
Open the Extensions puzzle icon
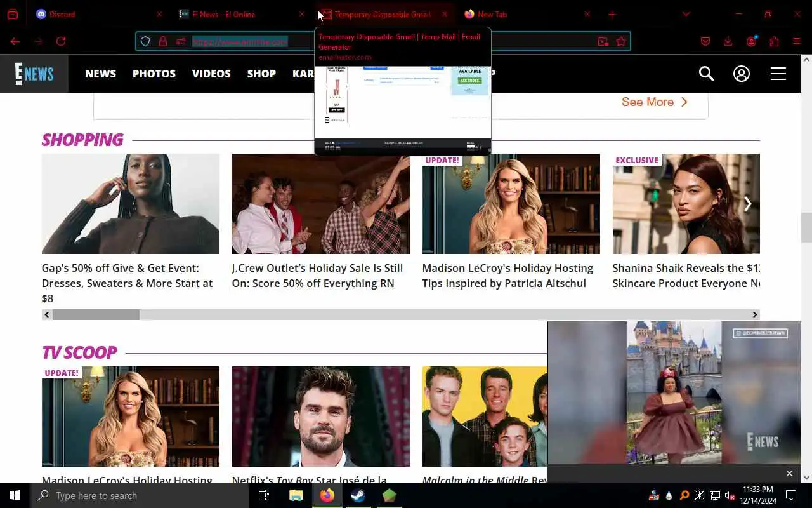pyautogui.click(x=774, y=41)
